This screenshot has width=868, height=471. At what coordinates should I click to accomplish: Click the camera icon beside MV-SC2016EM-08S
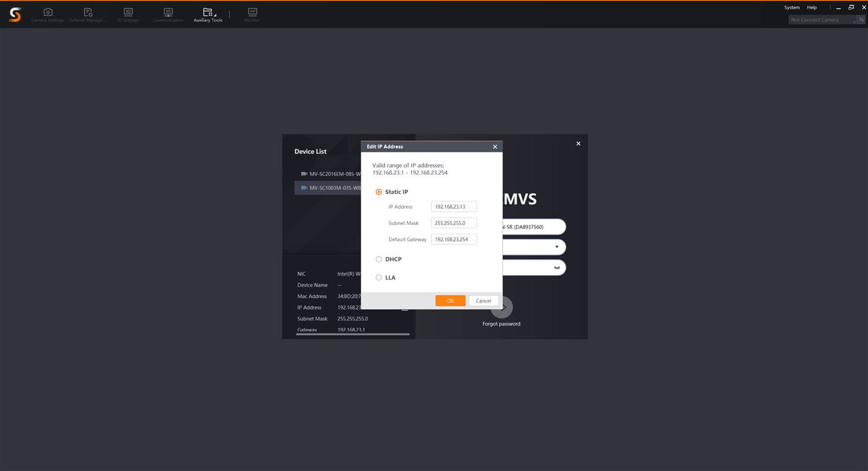pyautogui.click(x=304, y=174)
